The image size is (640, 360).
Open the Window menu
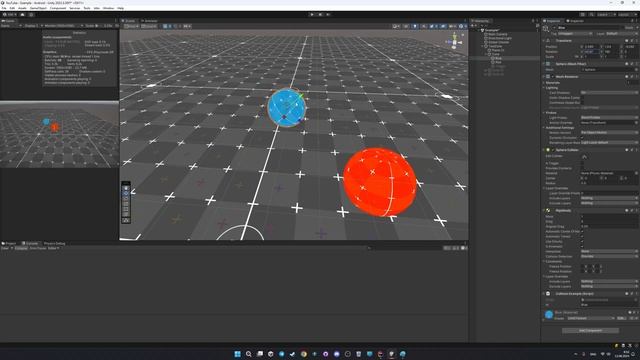pos(109,8)
